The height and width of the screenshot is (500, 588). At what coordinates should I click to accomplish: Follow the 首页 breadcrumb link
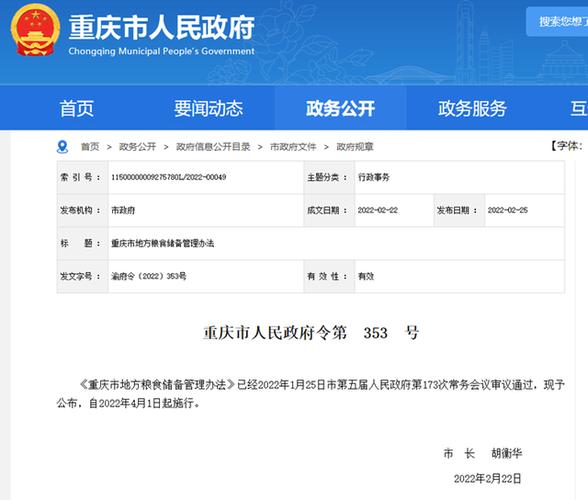[x=90, y=147]
